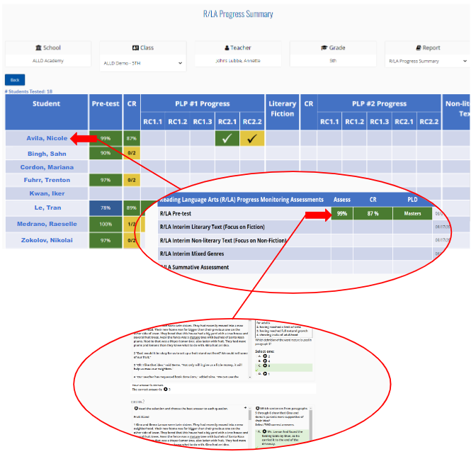Open student Avila, Nicole
The height and width of the screenshot is (459, 476).
point(46,138)
